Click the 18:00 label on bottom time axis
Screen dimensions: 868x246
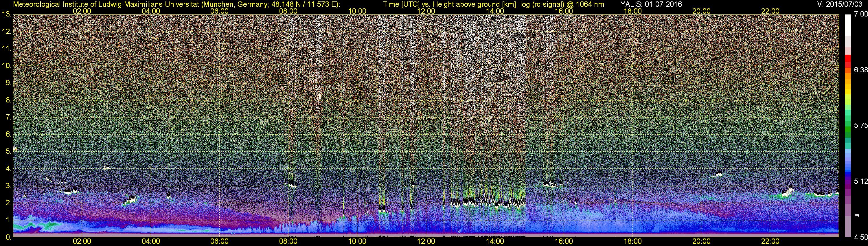tap(632, 242)
